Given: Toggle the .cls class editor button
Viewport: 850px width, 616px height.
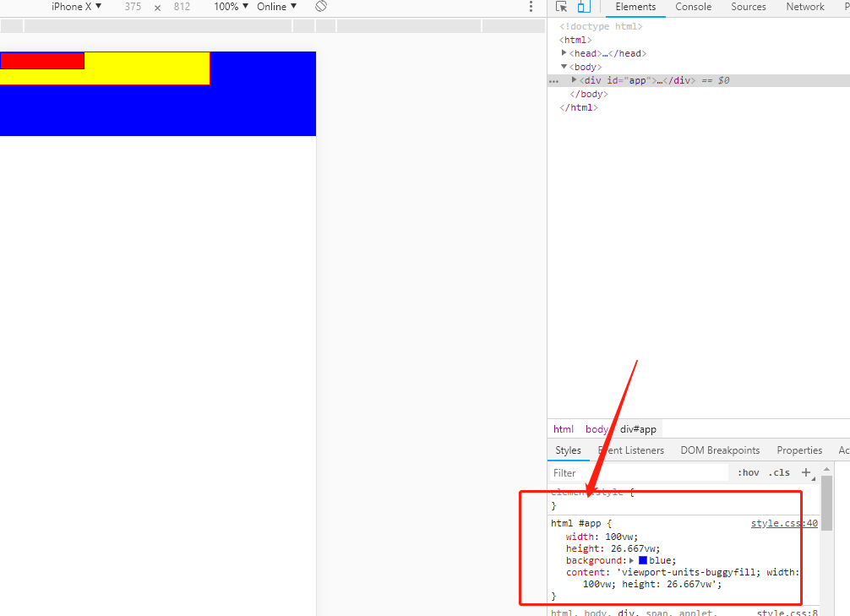Looking at the screenshot, I should pos(779,472).
